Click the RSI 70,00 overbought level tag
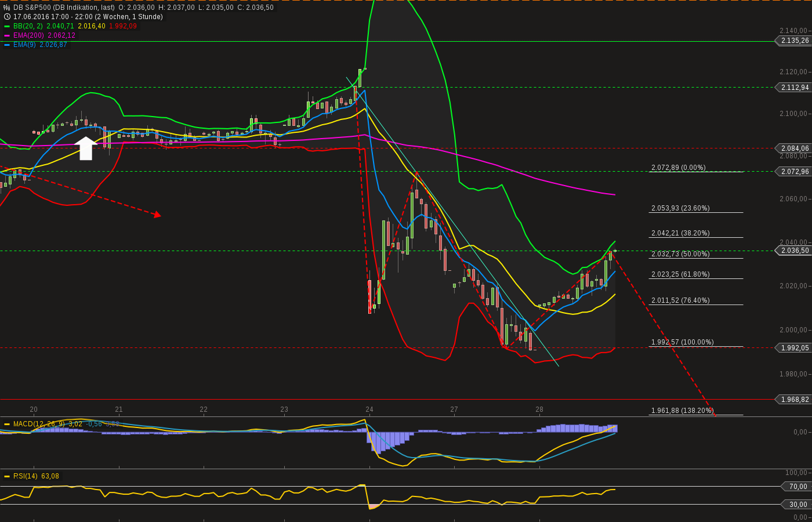This screenshot has width=812, height=522. pyautogui.click(x=796, y=487)
